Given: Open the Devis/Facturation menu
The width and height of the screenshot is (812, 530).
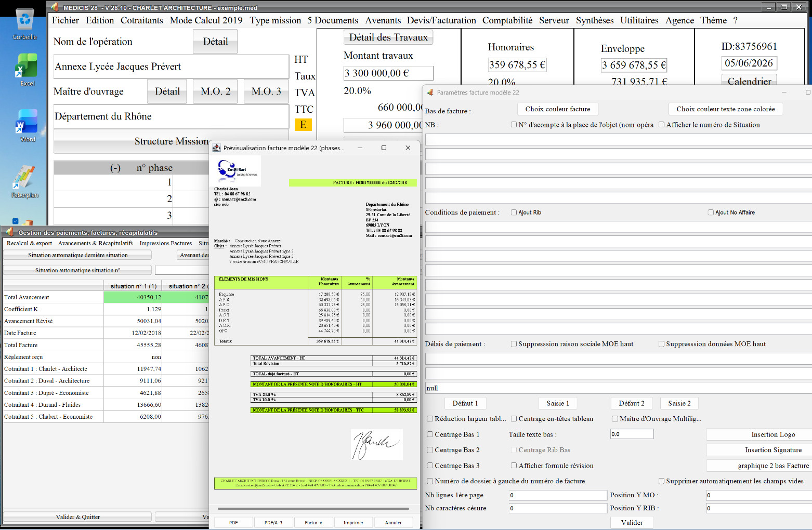Looking at the screenshot, I should pyautogui.click(x=441, y=20).
